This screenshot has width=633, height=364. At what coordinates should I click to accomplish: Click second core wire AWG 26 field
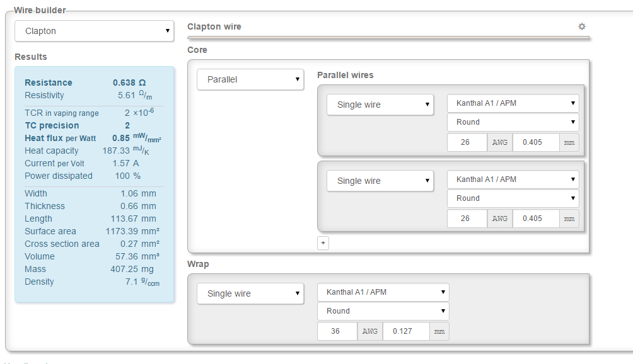click(467, 219)
